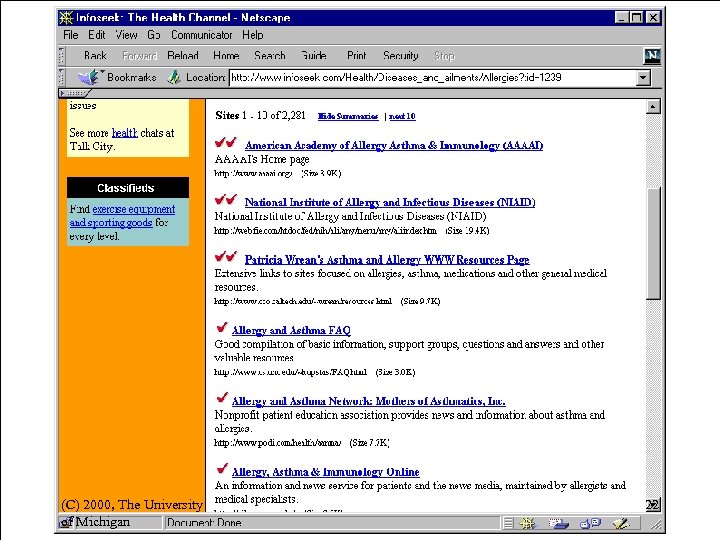Open Navigator from component bar icon
This screenshot has height=540, width=720.
click(527, 523)
